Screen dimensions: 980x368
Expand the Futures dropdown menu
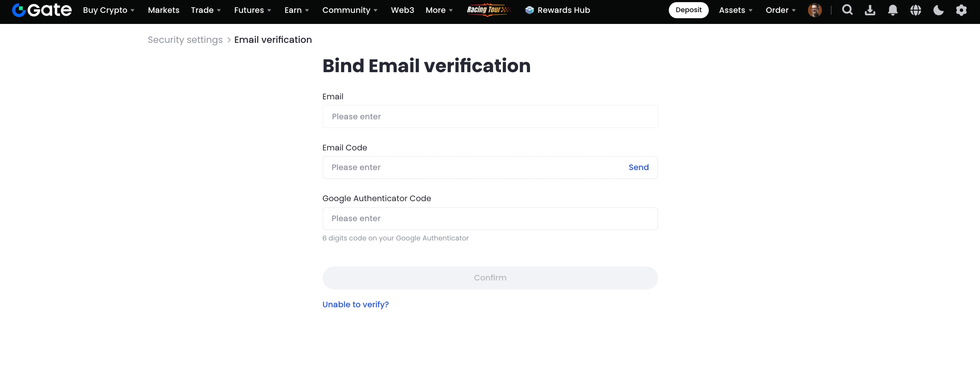pos(253,10)
